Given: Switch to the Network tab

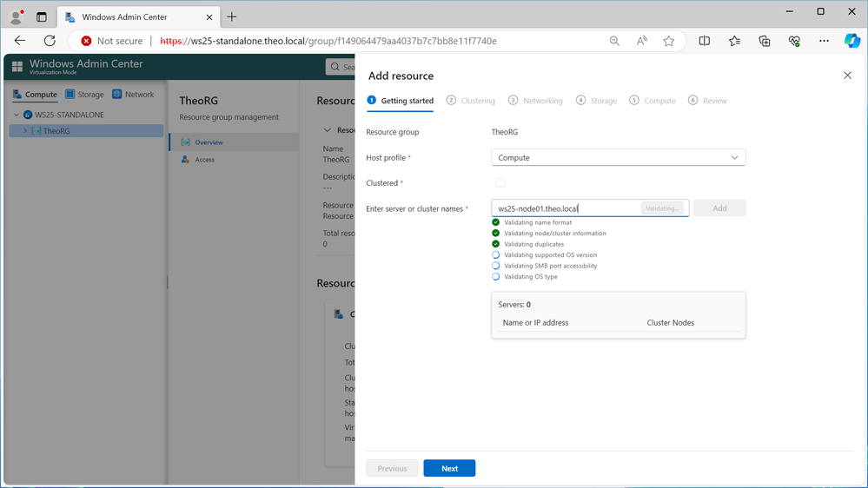Looking at the screenshot, I should click(x=133, y=95).
